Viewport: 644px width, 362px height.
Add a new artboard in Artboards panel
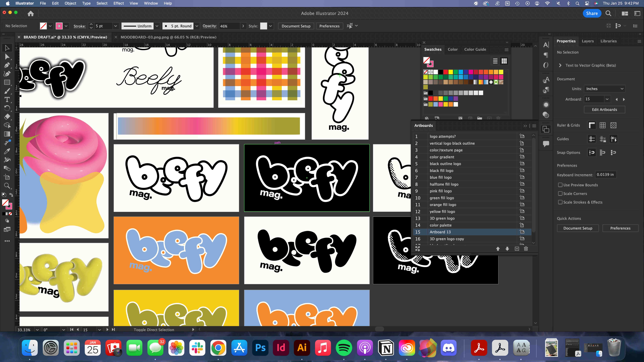tap(517, 249)
